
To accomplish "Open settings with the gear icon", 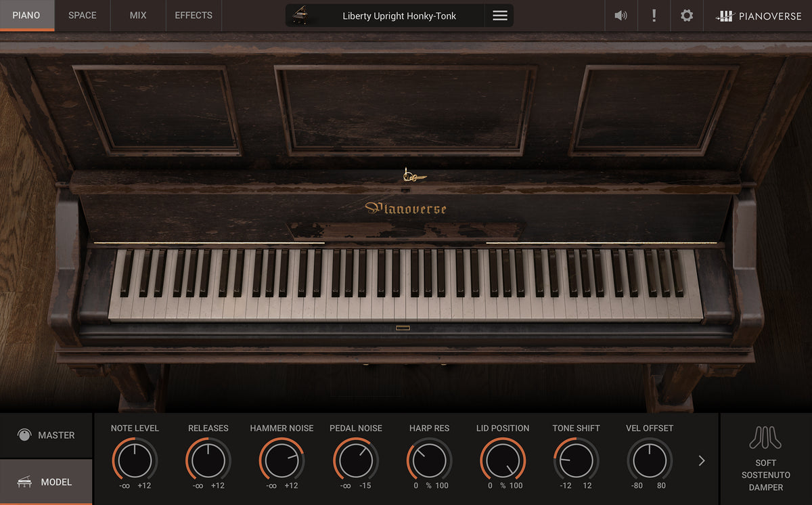I will [687, 16].
